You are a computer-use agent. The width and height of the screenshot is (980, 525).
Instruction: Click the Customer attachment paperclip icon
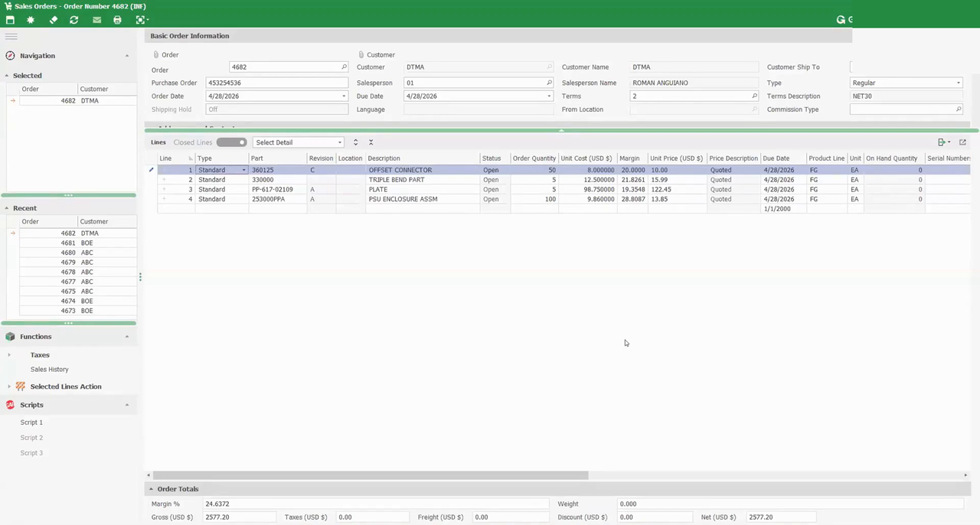361,55
